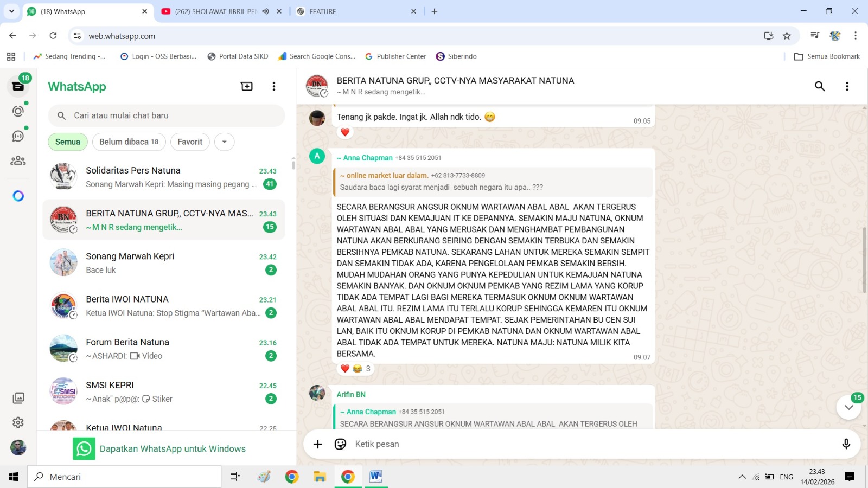Jump to latest messages with down chevron
Screen dimensions: 868x488
pyautogui.click(x=849, y=407)
